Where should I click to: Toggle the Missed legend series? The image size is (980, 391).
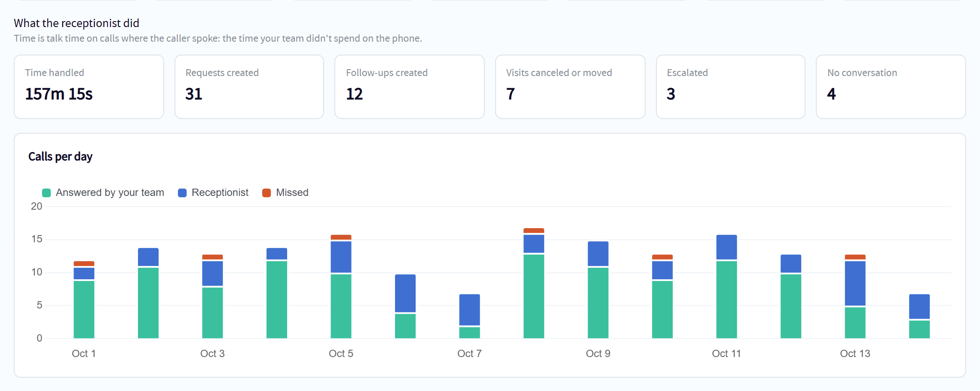tap(285, 192)
